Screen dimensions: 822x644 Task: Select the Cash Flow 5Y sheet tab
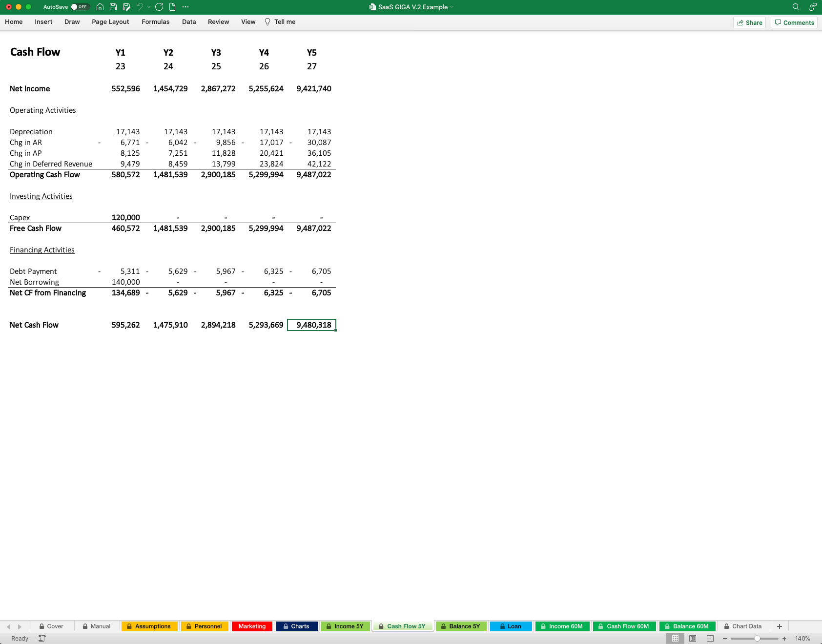403,626
